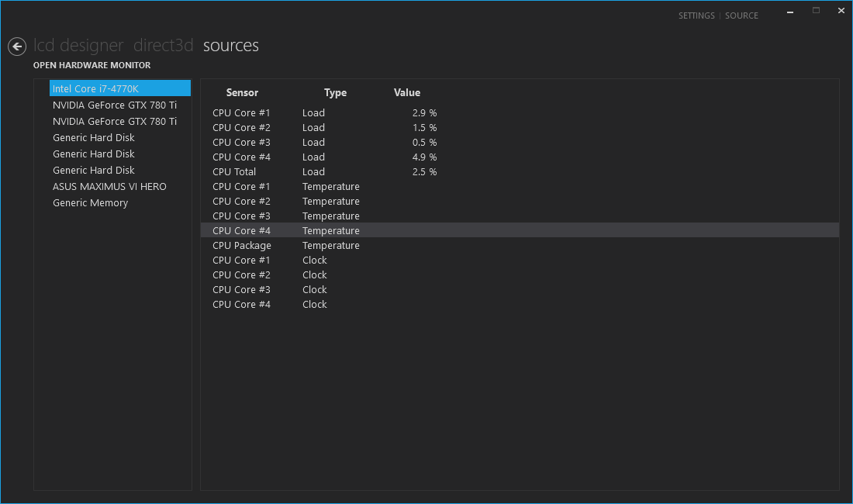Image resolution: width=853 pixels, height=504 pixels.
Task: Click the Value column header
Action: pos(407,93)
